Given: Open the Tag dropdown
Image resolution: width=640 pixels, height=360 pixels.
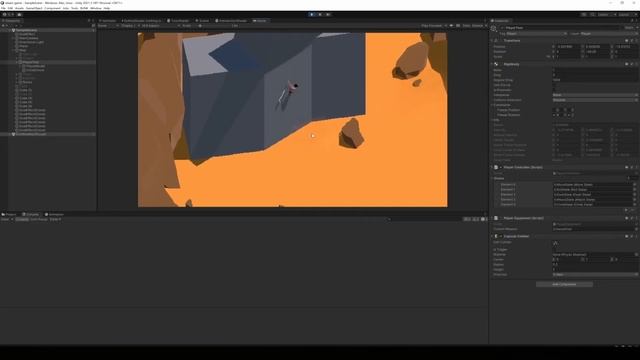Looking at the screenshot, I should coord(536,33).
